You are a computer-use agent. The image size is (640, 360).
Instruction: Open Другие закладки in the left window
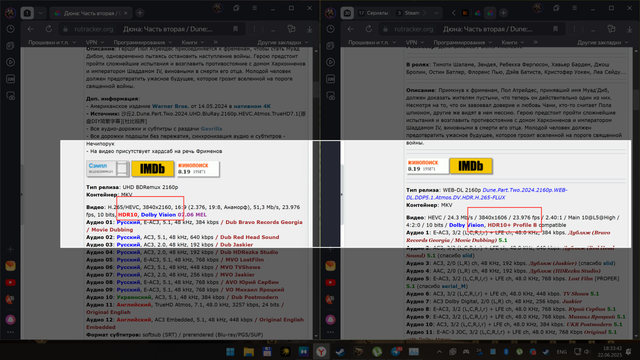pyautogui.click(x=282, y=42)
